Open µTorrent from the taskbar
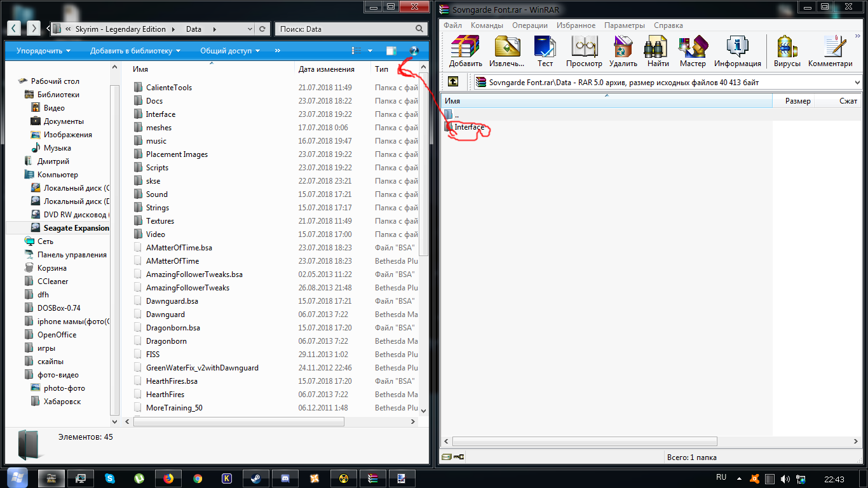 (x=139, y=478)
